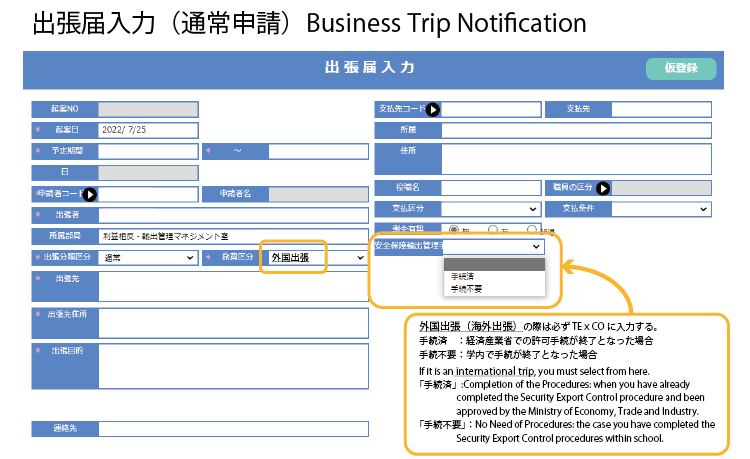Image resolution: width=750 pixels, height=459 pixels.
Task: Click the 役職名 input field
Action: pos(491,188)
